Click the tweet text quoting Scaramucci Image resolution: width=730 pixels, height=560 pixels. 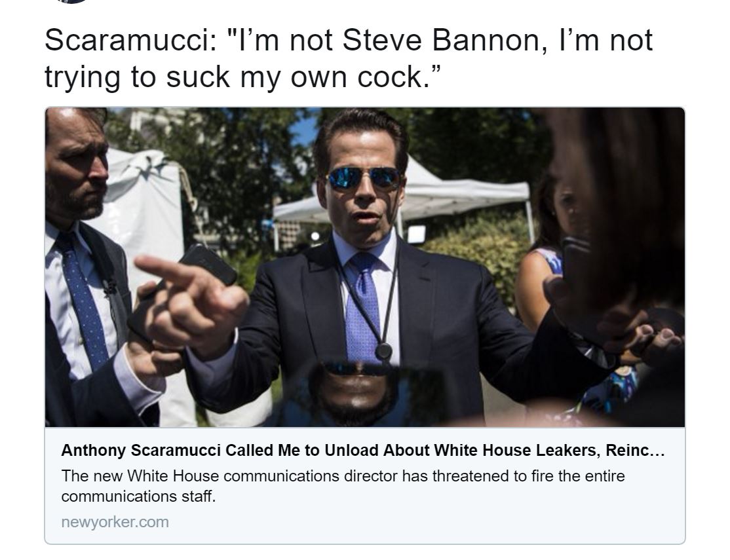point(348,58)
